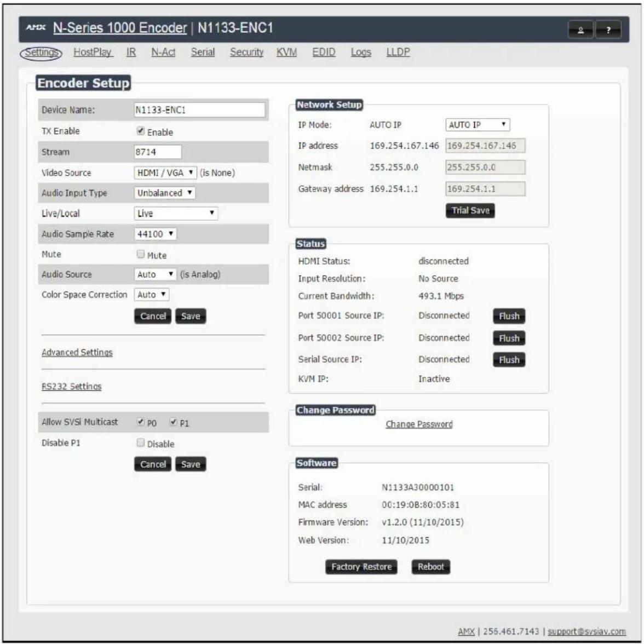Screen dimensions: 644x644
Task: Open the Audio Source dropdown
Action: (x=156, y=274)
